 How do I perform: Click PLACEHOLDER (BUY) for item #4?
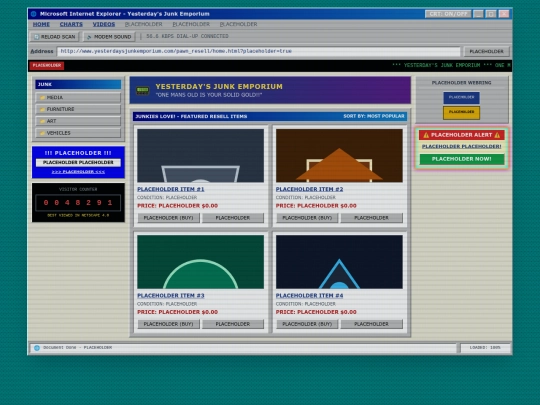point(307,324)
